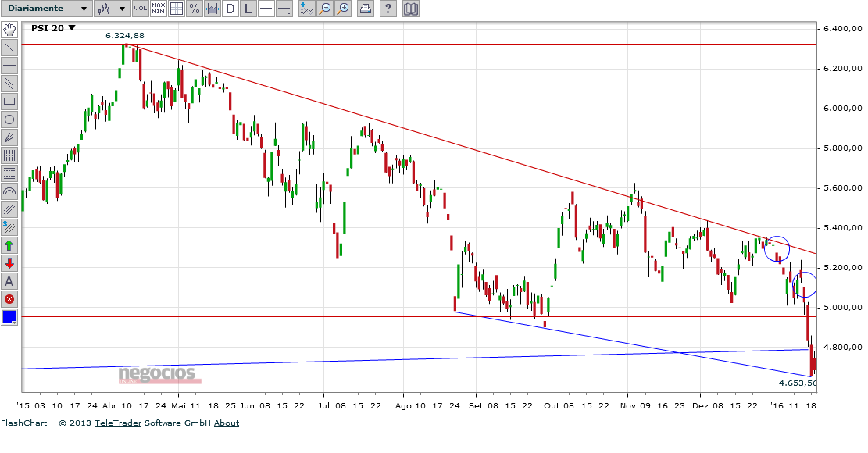Print the chart using printer icon
The width and height of the screenshot is (868, 453).
365,9
